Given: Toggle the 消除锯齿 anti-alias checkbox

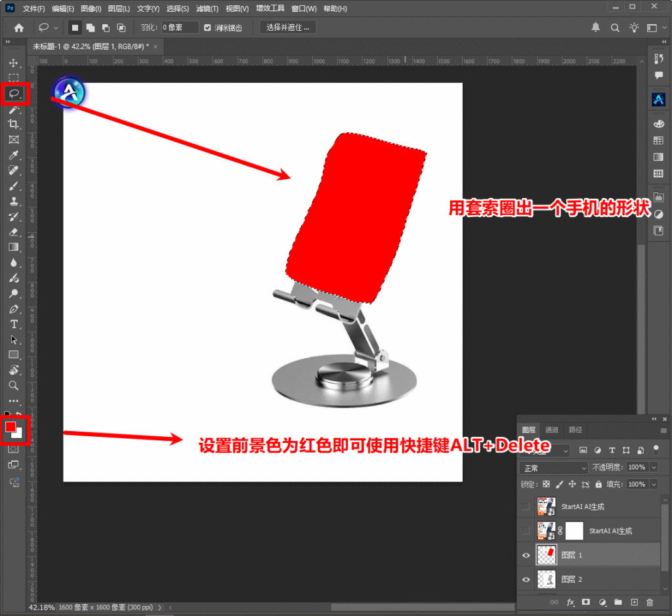Looking at the screenshot, I should tap(207, 28).
